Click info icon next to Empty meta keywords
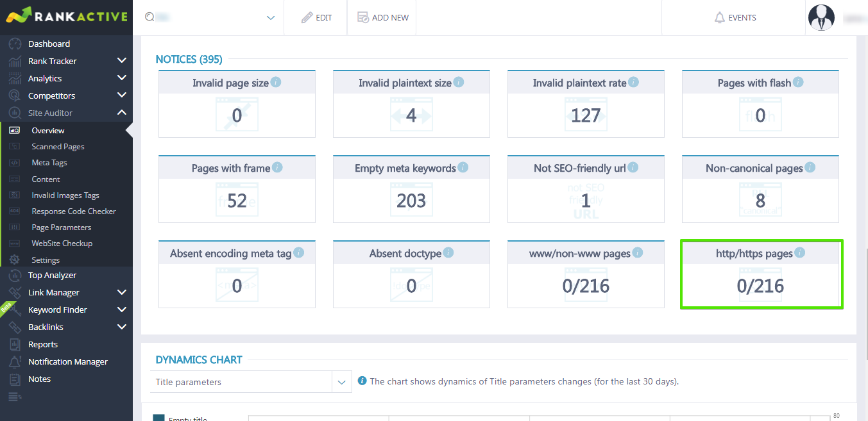 click(x=463, y=167)
